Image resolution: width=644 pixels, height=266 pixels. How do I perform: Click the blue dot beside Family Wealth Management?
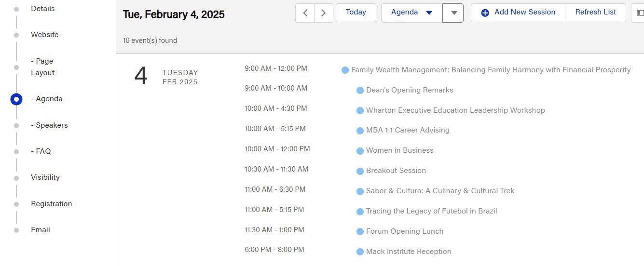click(x=345, y=70)
